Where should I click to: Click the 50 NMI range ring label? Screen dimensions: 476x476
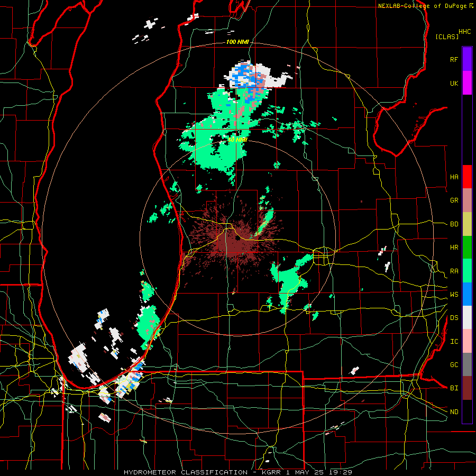[x=237, y=140]
